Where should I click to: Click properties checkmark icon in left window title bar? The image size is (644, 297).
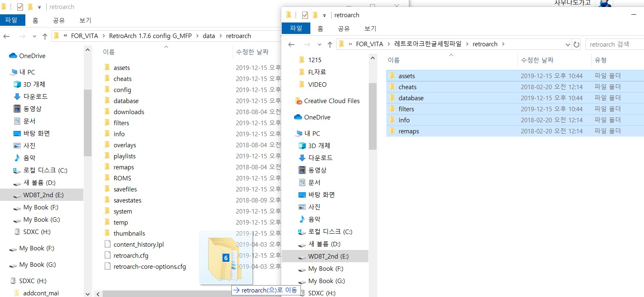[20, 7]
